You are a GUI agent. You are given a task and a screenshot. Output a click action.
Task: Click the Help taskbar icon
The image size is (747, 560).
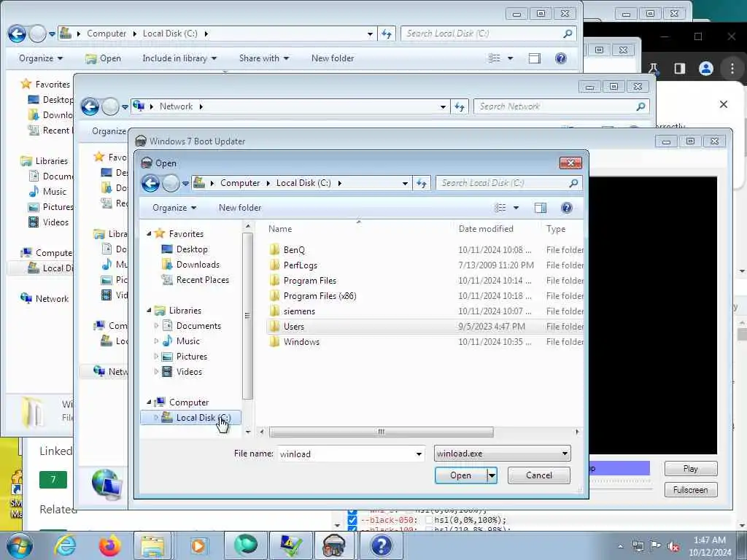click(381, 545)
